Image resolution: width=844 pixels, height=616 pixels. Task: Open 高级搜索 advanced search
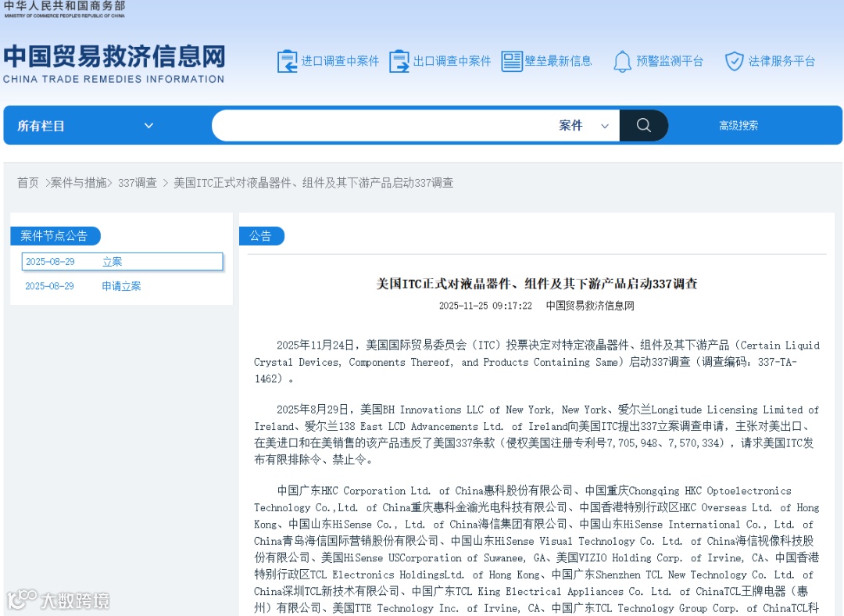click(738, 125)
